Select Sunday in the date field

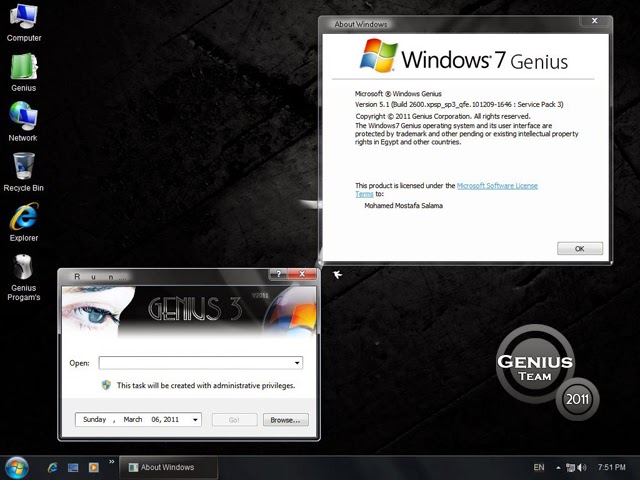94,420
